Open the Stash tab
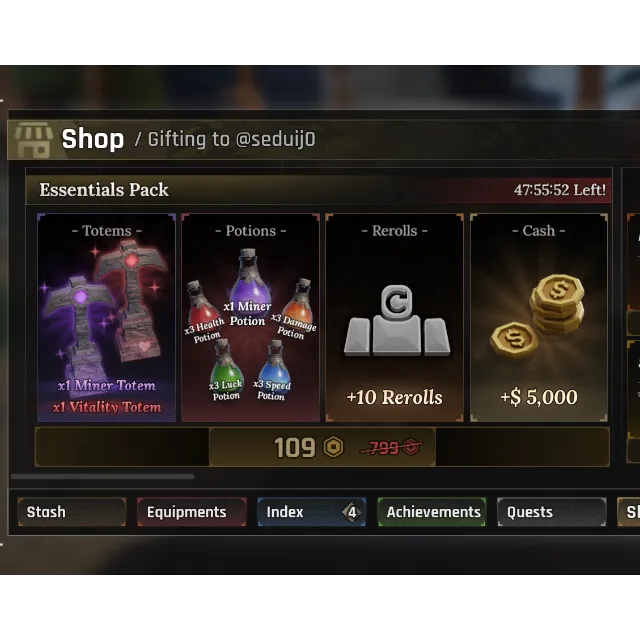 [x=72, y=512]
